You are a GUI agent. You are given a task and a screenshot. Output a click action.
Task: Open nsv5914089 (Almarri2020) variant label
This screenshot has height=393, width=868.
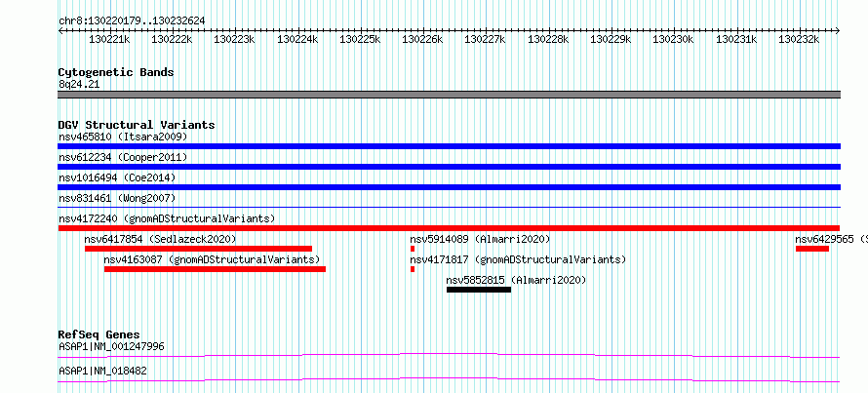coord(480,239)
